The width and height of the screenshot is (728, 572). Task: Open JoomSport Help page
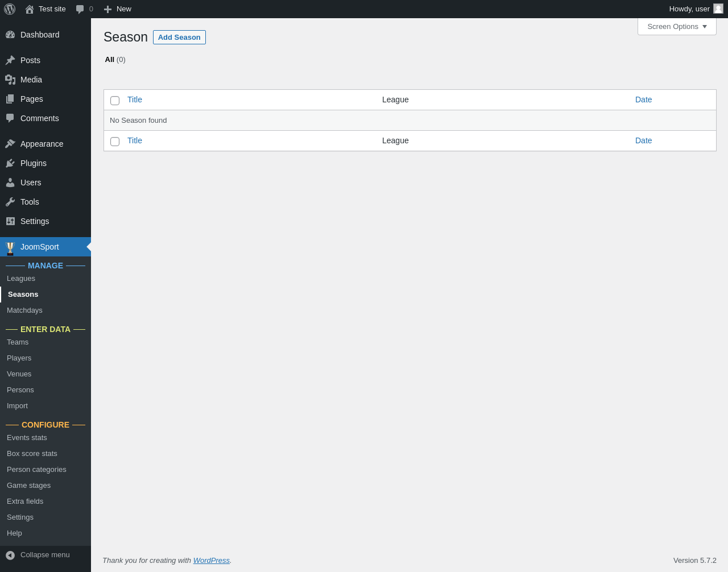tap(14, 533)
